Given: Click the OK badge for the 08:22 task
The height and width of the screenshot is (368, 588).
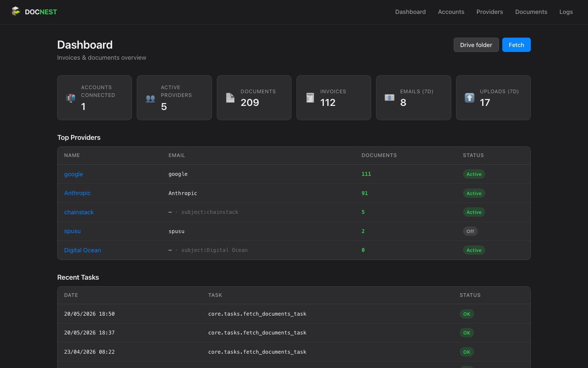Looking at the screenshot, I should pyautogui.click(x=467, y=352).
